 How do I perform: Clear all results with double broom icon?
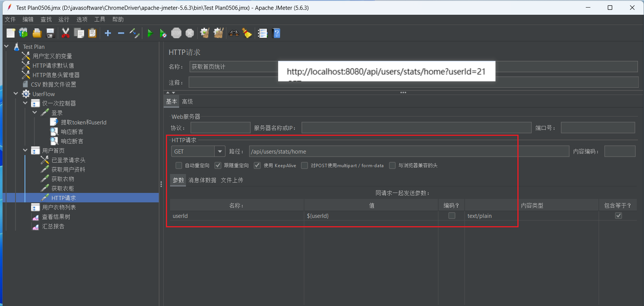tap(218, 33)
